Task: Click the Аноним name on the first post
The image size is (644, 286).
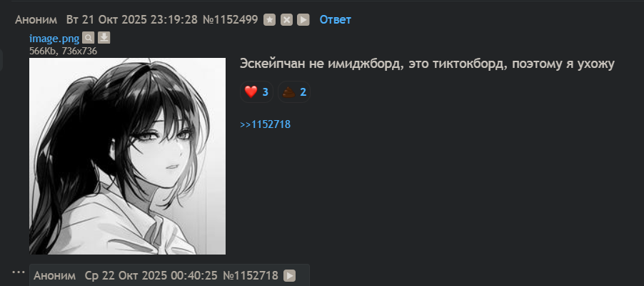Action: [36, 20]
